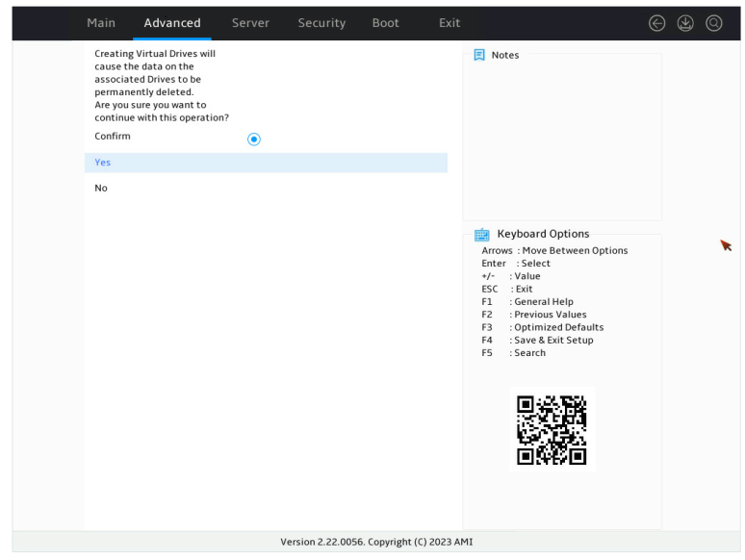Switch to the Advanced tab

(x=172, y=23)
